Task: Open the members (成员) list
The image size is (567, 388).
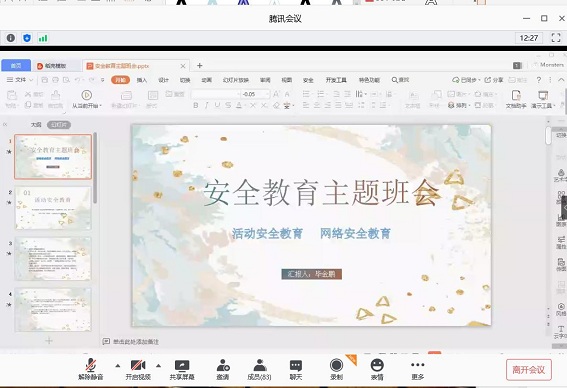Action: click(x=259, y=369)
